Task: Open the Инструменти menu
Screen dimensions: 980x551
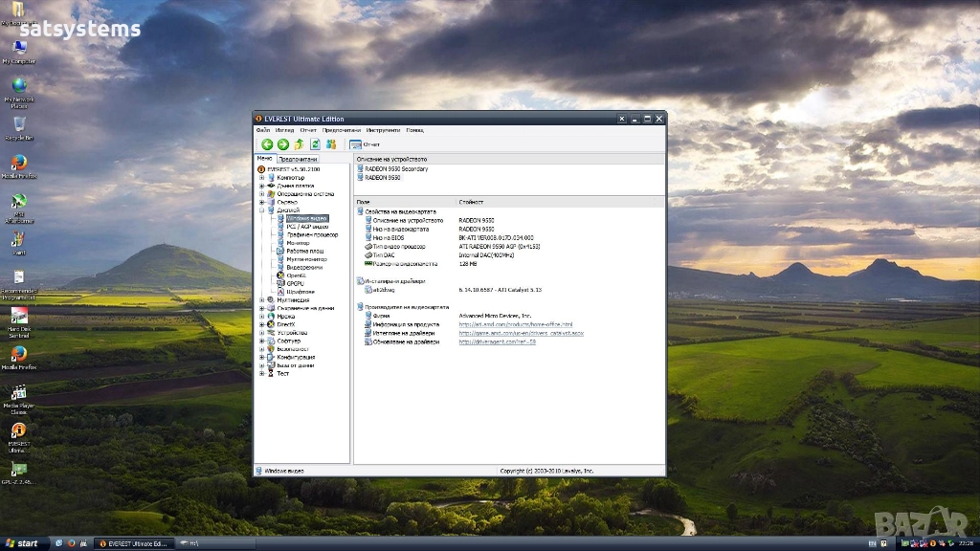Action: pos(383,130)
